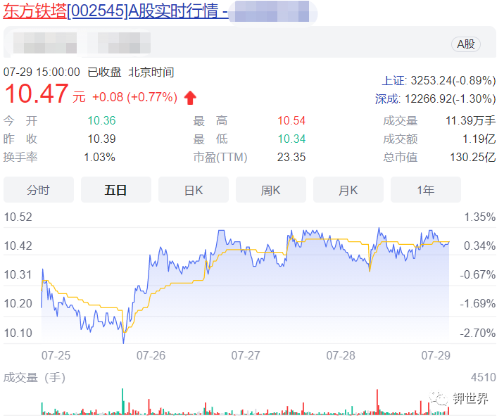The width and height of the screenshot is (504, 420).
Task: Click the 昨收 value 10.39
Action: (x=101, y=139)
